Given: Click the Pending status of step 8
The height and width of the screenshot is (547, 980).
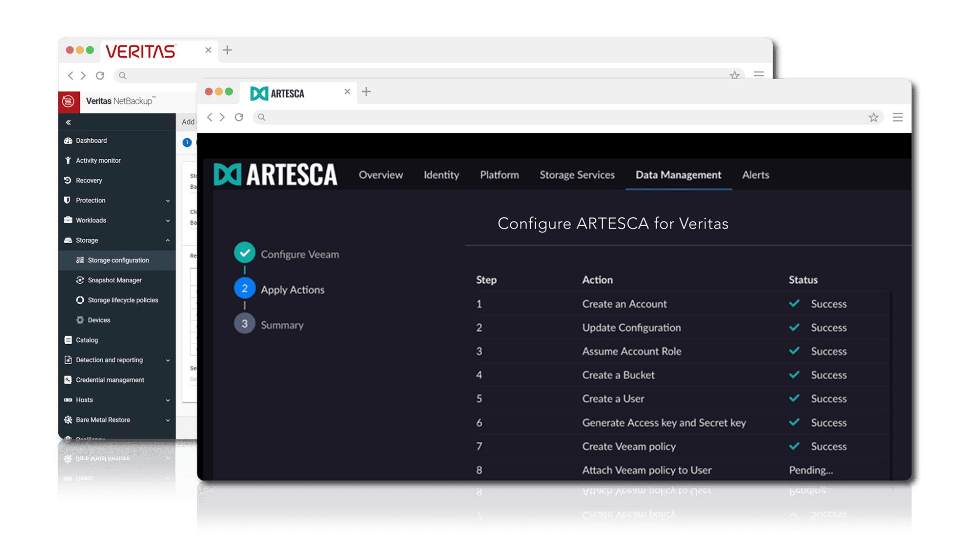Looking at the screenshot, I should coord(810,470).
